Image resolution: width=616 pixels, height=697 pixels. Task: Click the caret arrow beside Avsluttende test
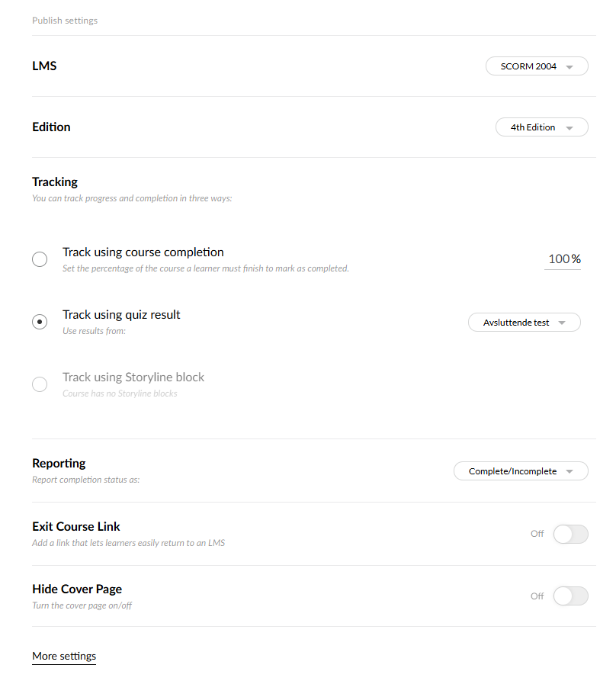(562, 323)
